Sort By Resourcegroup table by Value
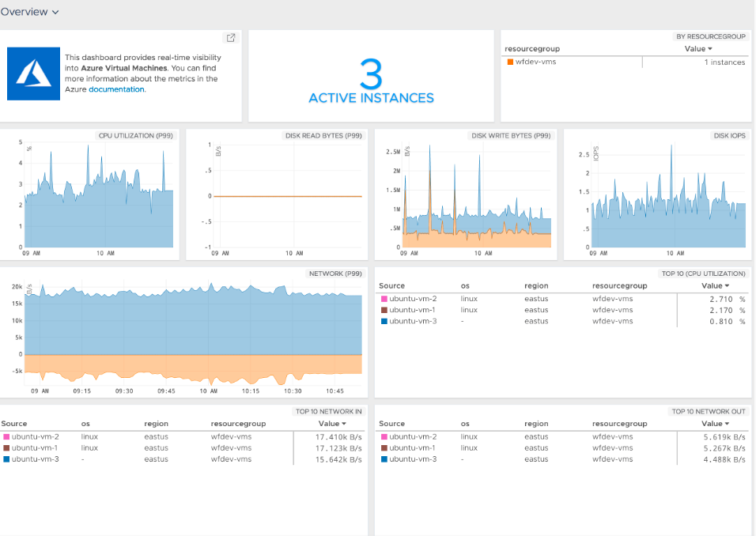The width and height of the screenshot is (756, 536). pos(698,49)
